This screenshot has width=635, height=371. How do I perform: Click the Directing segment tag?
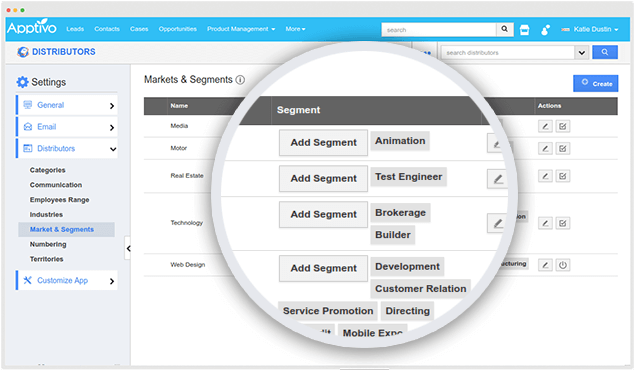point(407,311)
